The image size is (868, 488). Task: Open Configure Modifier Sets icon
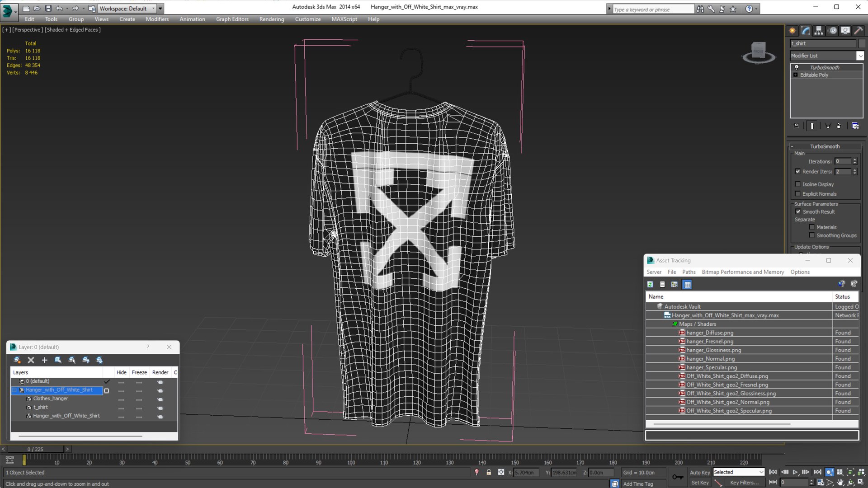point(855,126)
